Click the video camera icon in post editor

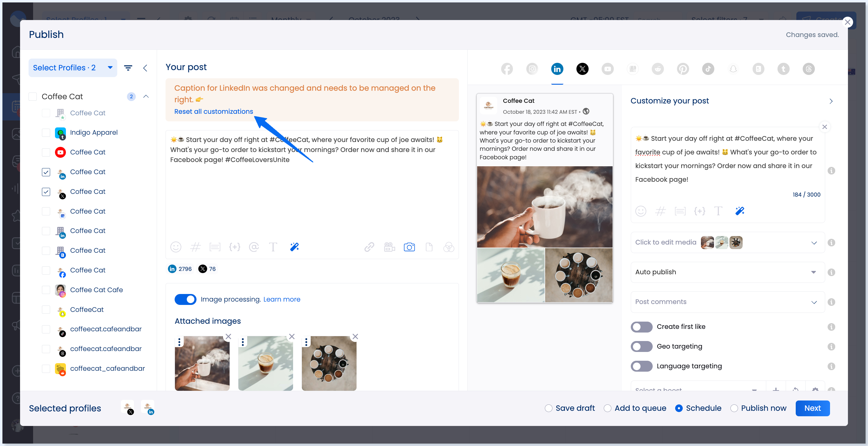pyautogui.click(x=389, y=247)
